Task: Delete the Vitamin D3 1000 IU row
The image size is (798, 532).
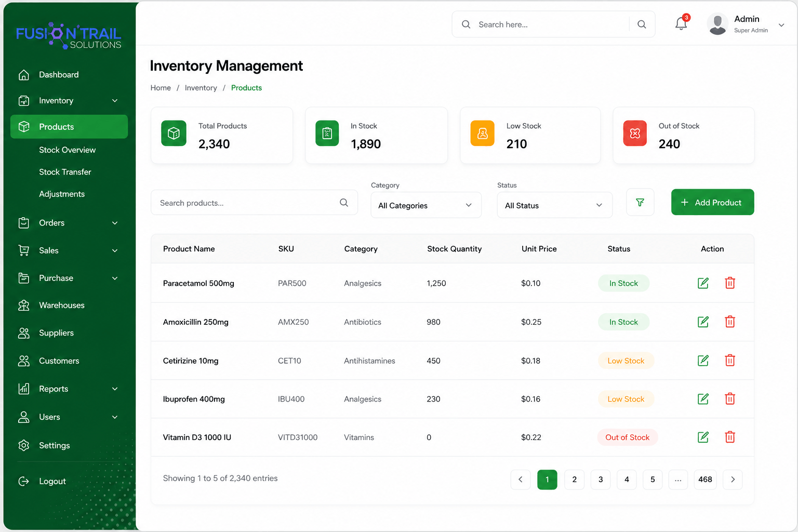Action: [730, 437]
